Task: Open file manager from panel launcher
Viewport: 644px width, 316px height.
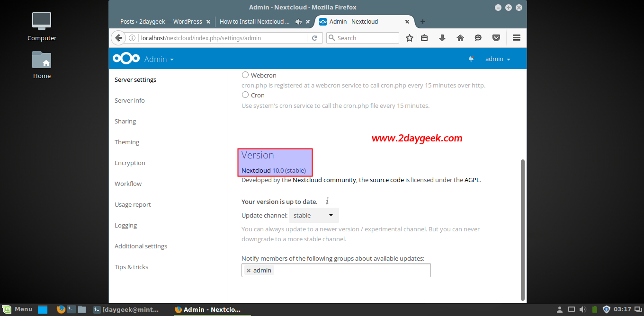Action: pos(82,309)
